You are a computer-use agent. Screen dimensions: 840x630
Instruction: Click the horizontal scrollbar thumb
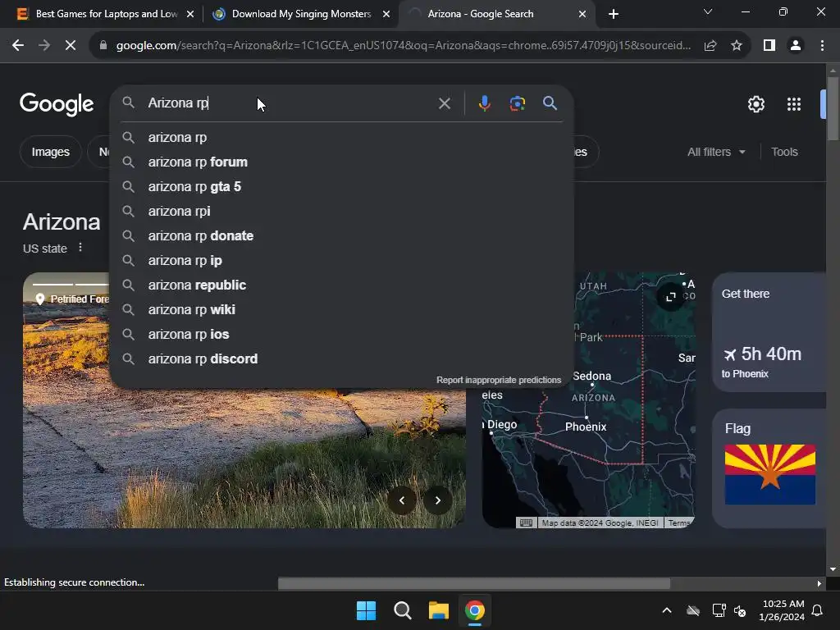click(473, 583)
